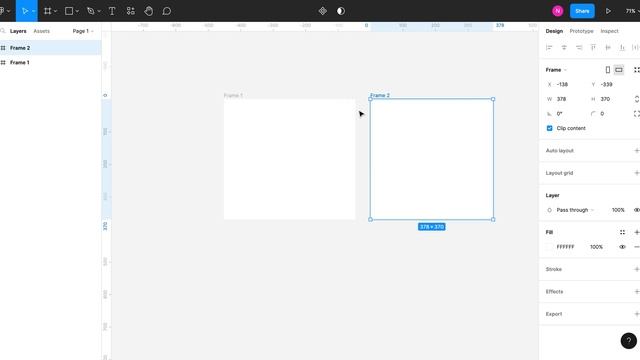The image size is (640, 360).
Task: Select the Comment tool
Action: [167, 11]
